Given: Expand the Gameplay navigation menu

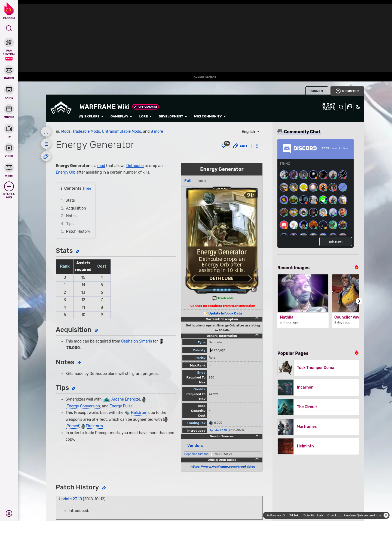Looking at the screenshot, I should tap(121, 116).
